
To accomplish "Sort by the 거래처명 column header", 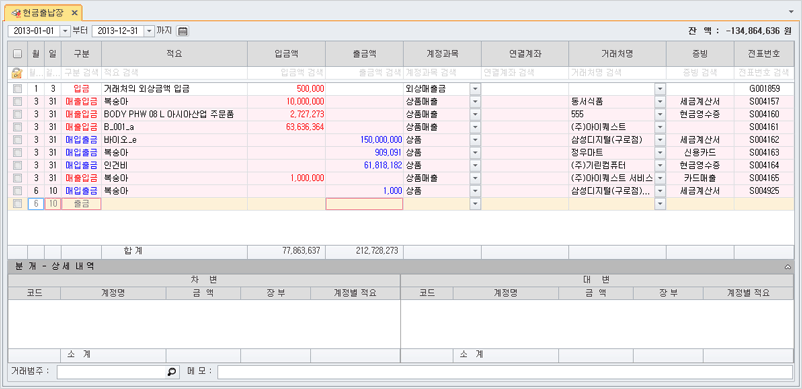I will click(617, 54).
